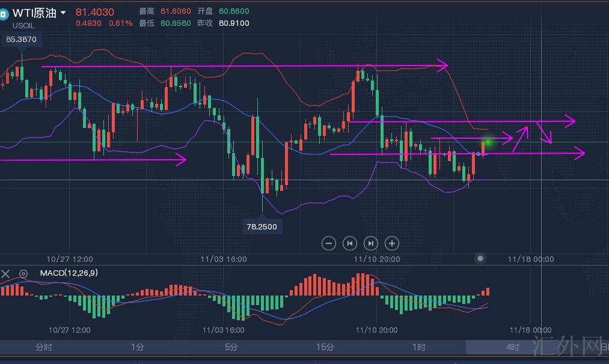This screenshot has width=609, height=364.
Task: Click the green glowing latest price marker
Action: pyautogui.click(x=488, y=142)
